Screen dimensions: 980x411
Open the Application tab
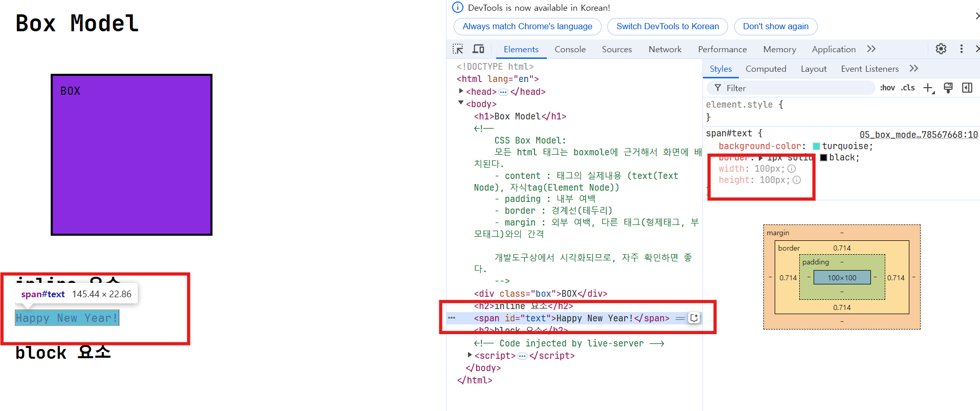[x=834, y=49]
